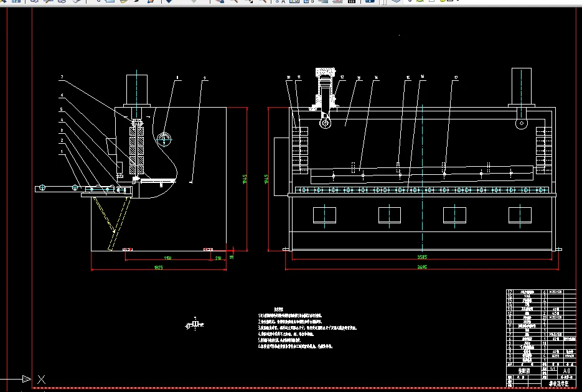
Task: Click part label 5 in side view
Action: [61, 110]
